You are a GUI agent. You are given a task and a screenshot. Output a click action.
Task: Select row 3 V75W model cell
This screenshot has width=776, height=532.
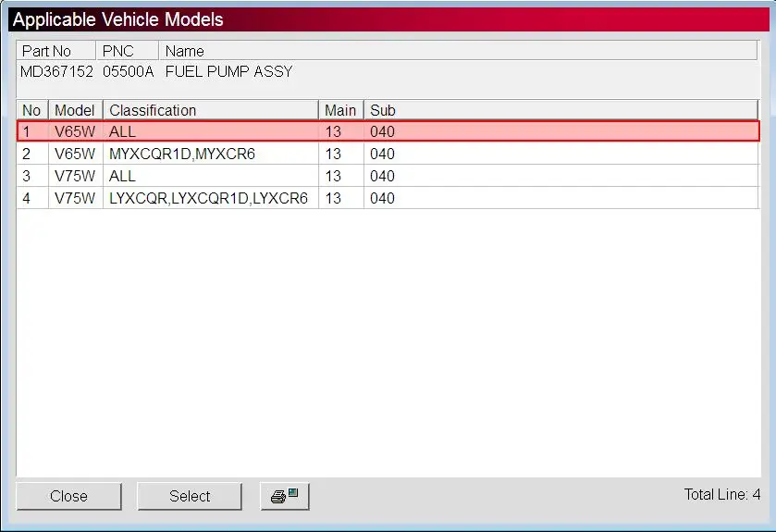pos(75,176)
